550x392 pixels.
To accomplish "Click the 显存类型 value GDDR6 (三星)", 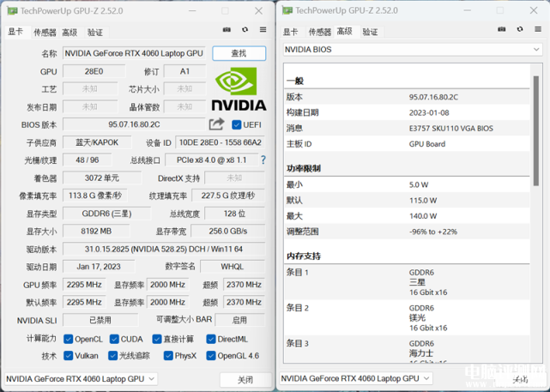I will click(x=106, y=214).
